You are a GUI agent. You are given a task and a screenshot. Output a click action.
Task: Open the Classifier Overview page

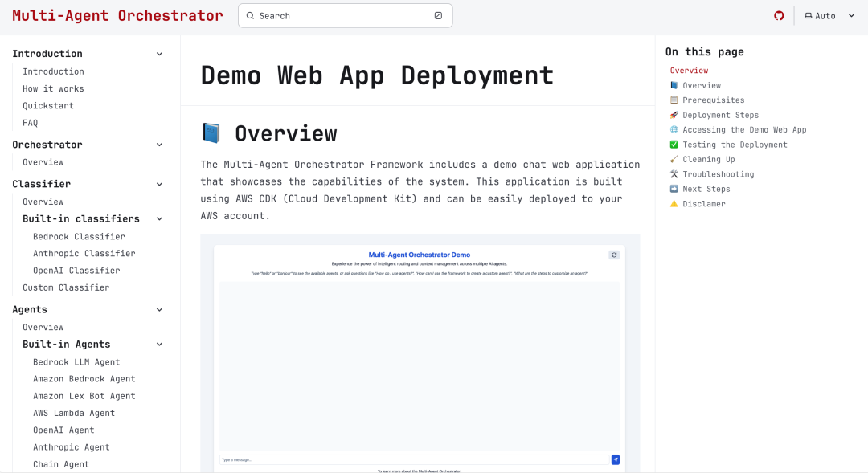click(43, 202)
